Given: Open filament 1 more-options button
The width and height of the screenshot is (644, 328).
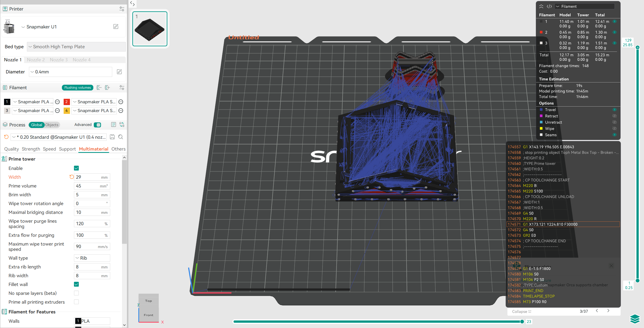Looking at the screenshot, I should (57, 102).
